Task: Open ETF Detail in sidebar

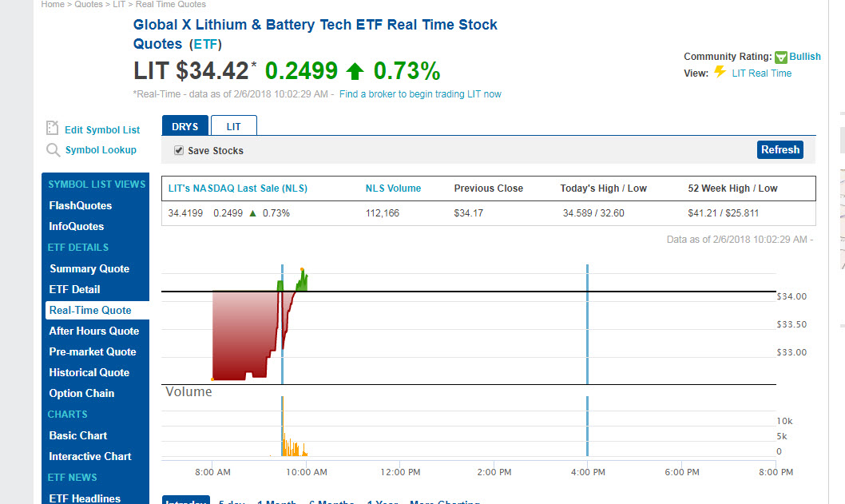Action: 74,289
